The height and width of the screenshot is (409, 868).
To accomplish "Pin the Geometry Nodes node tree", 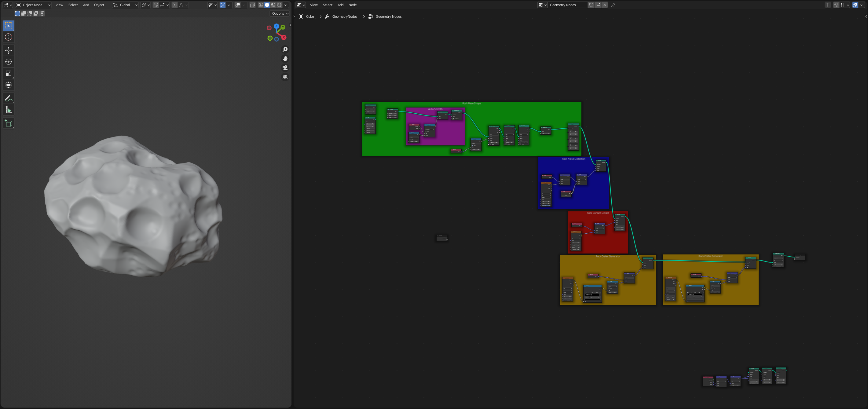I will pyautogui.click(x=613, y=5).
